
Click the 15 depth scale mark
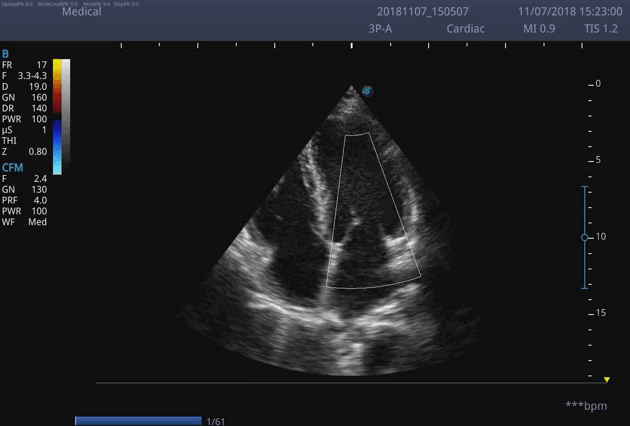(601, 313)
